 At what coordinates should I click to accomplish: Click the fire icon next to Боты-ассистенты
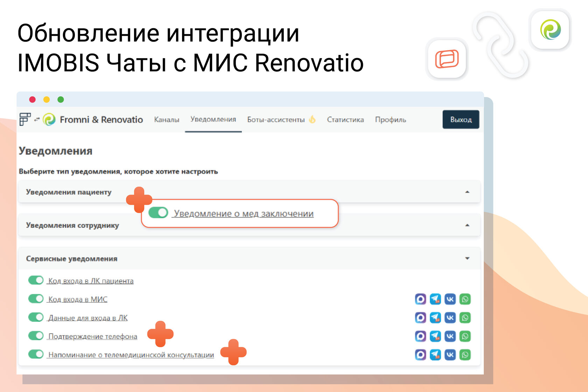pyautogui.click(x=312, y=119)
